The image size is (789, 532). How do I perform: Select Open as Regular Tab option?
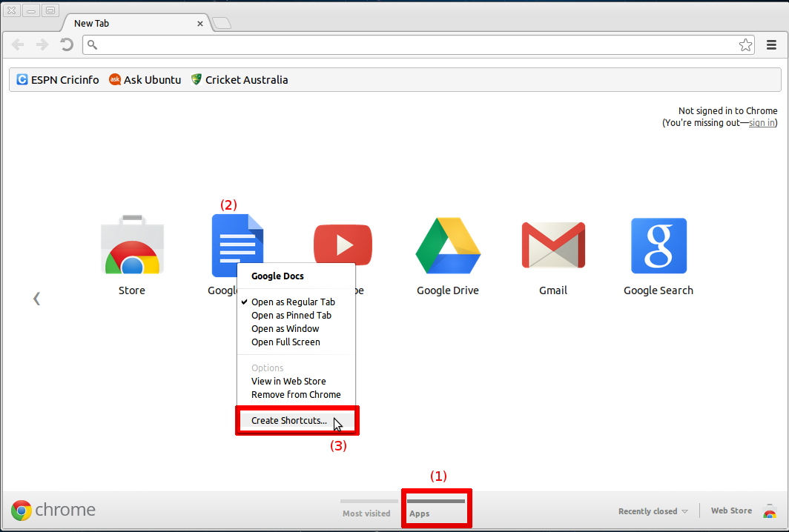[296, 302]
